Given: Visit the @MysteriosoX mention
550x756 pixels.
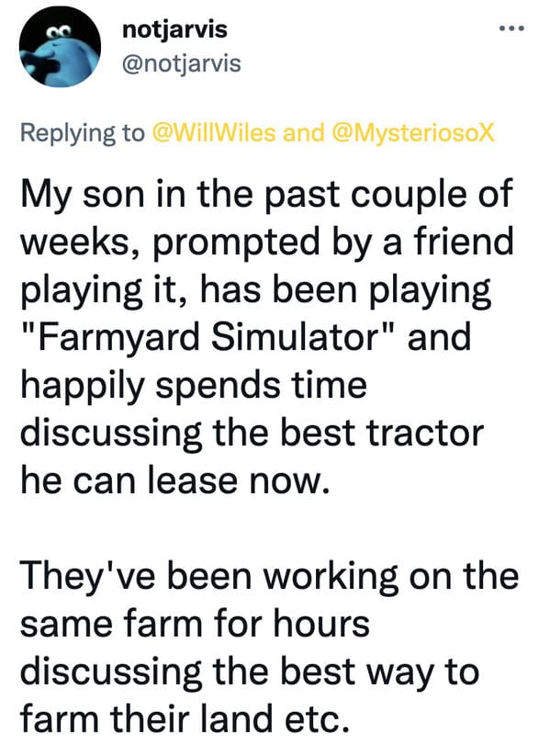Looking at the screenshot, I should (413, 132).
